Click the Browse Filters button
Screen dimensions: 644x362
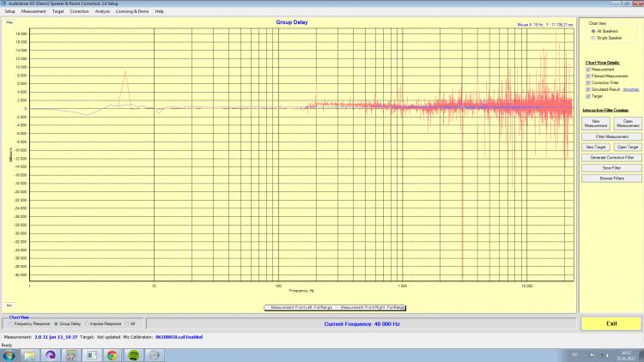click(x=611, y=178)
